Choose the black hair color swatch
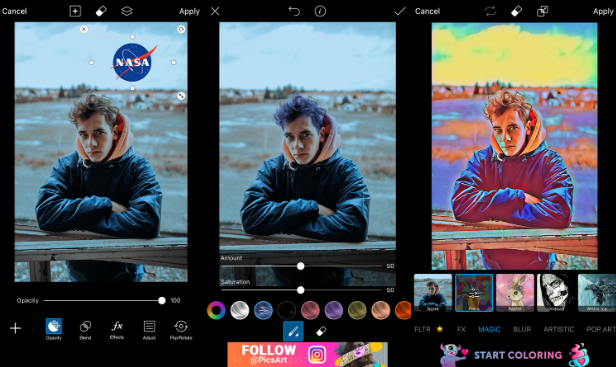This screenshot has height=367, width=616. tap(287, 310)
